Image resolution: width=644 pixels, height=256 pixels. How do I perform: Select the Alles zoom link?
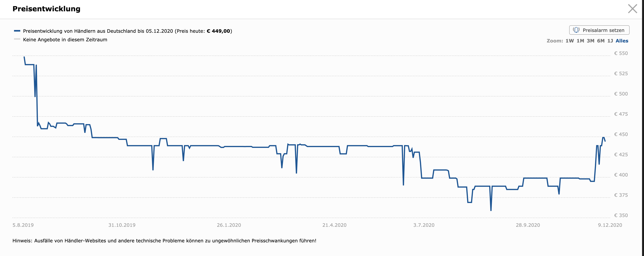point(622,41)
